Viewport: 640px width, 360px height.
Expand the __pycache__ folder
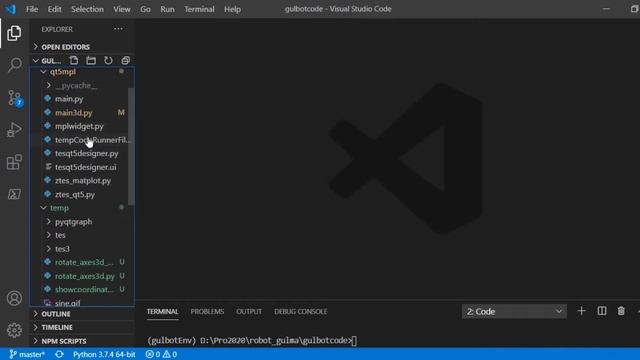(x=82, y=85)
